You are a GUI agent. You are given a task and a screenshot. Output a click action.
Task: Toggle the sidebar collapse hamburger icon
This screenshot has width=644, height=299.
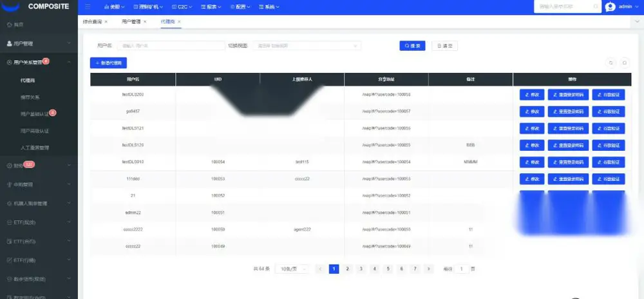point(88,6)
